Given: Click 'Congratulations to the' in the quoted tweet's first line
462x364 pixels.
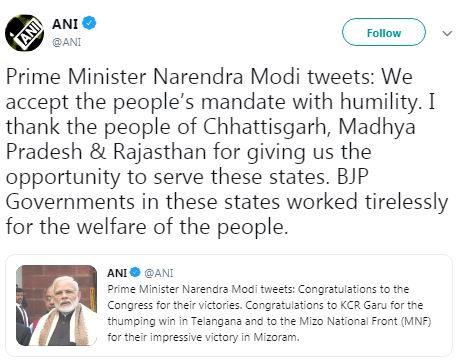Looking at the screenshot, I should 353,289.
